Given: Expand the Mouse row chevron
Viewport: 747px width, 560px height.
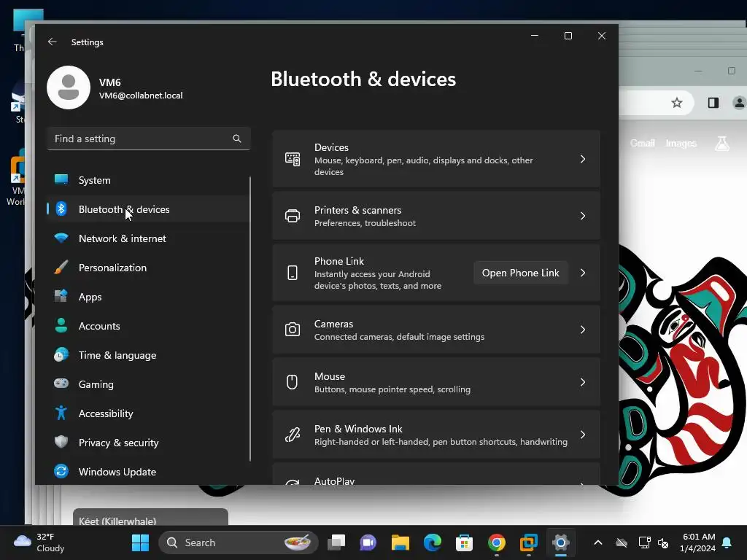Looking at the screenshot, I should pyautogui.click(x=583, y=382).
